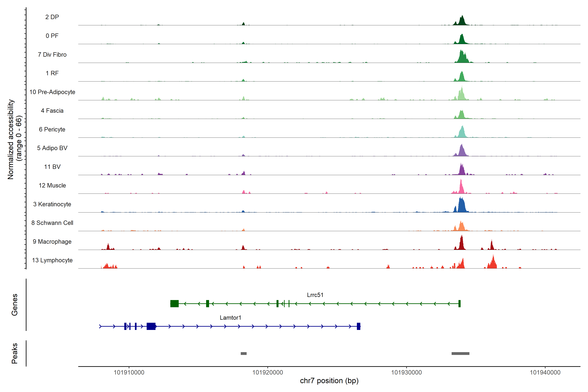
Task: Click the Peaks panel label
Action: 15,353
